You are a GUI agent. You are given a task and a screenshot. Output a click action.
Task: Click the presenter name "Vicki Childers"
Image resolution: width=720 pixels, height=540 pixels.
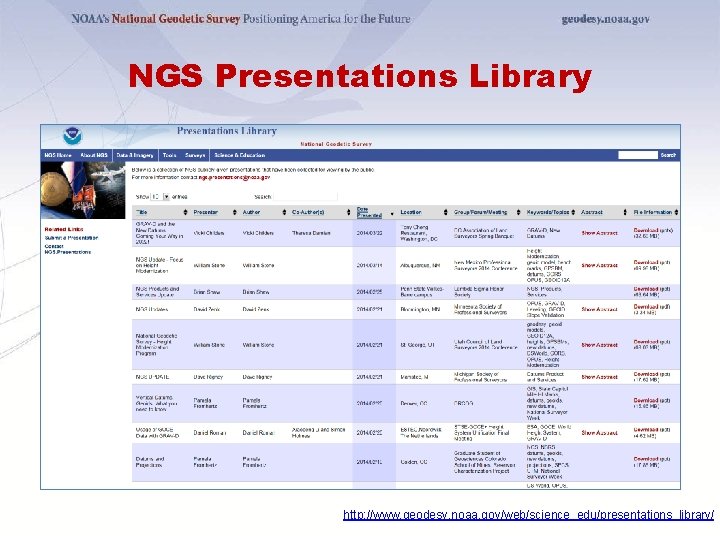[x=209, y=233]
